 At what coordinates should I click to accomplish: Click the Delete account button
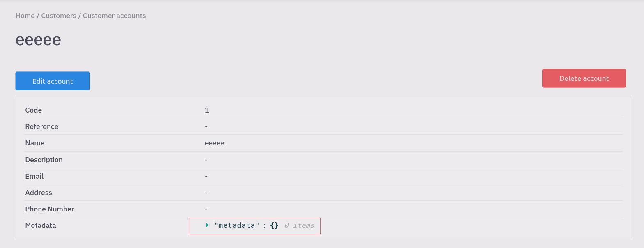point(583,78)
